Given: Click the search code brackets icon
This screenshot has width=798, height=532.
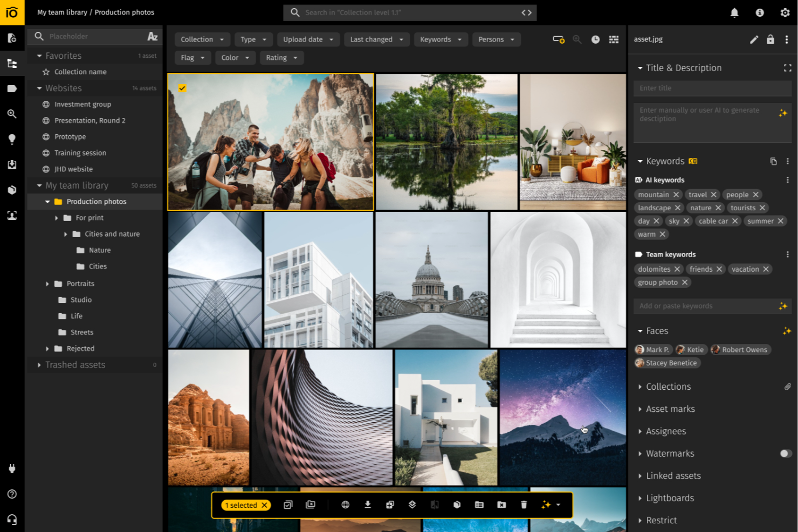Looking at the screenshot, I should [x=526, y=12].
